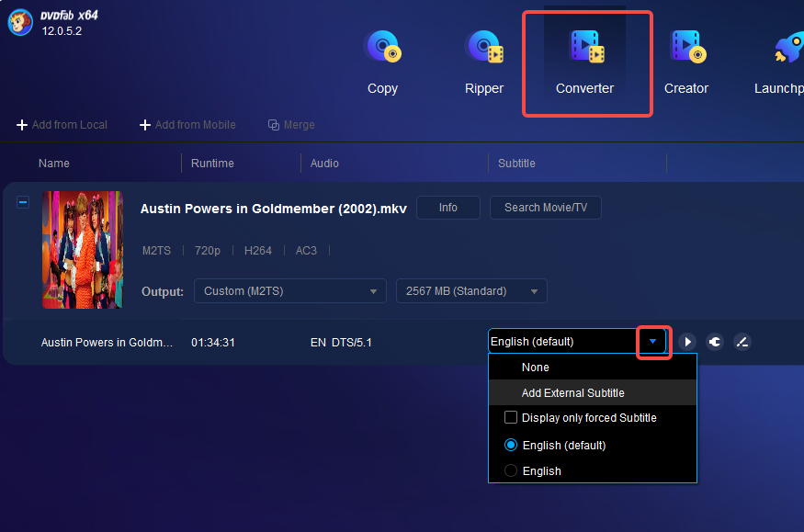Open the video edit pencil icon
The height and width of the screenshot is (532, 804).
coord(742,342)
